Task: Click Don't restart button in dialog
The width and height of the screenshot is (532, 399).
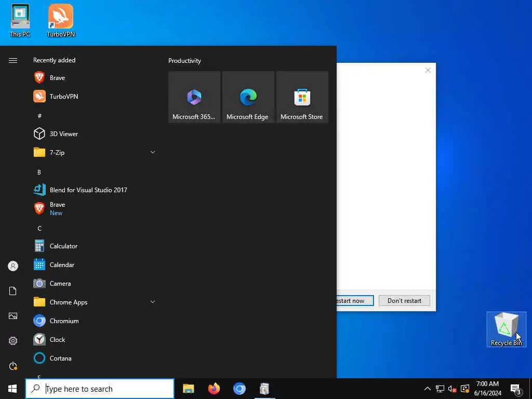Action: (x=404, y=301)
